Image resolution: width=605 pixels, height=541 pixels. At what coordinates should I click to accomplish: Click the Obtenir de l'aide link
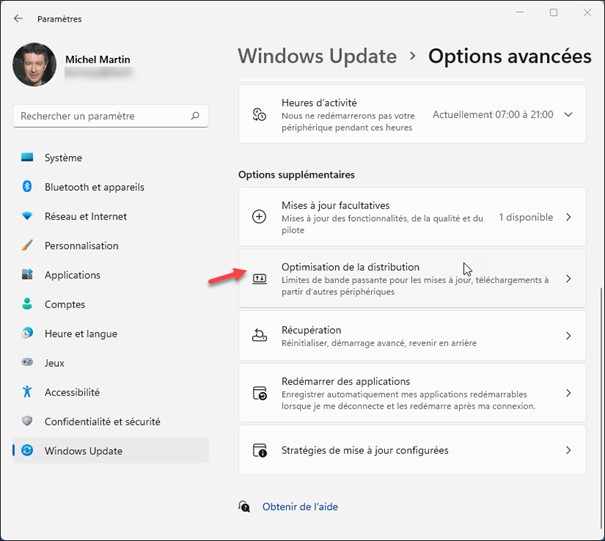coord(299,507)
